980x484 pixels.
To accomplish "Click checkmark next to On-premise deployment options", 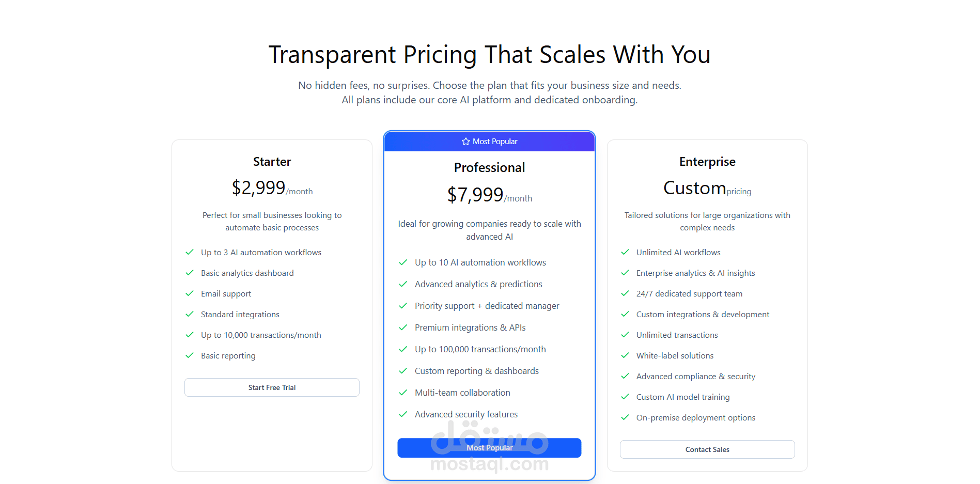I will click(x=625, y=417).
